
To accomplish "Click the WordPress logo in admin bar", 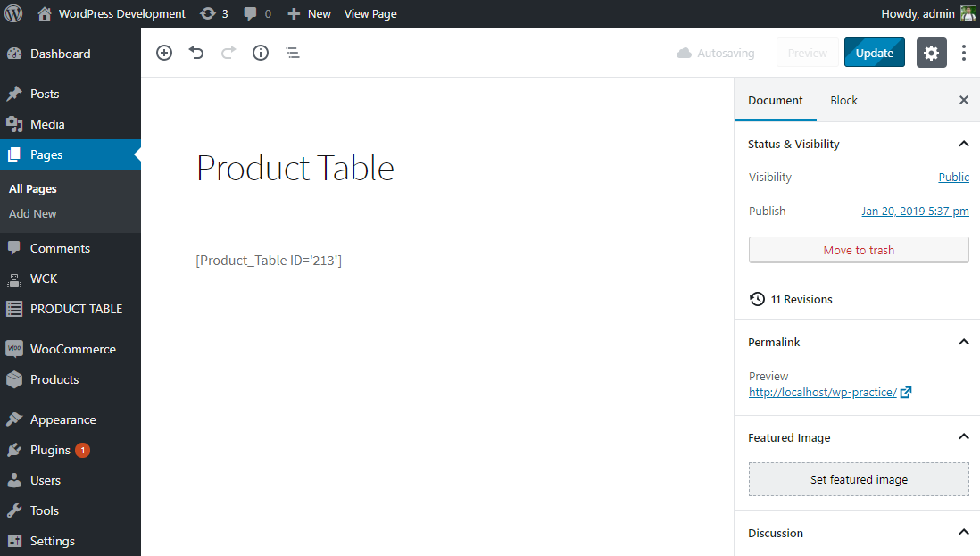I will pyautogui.click(x=13, y=13).
